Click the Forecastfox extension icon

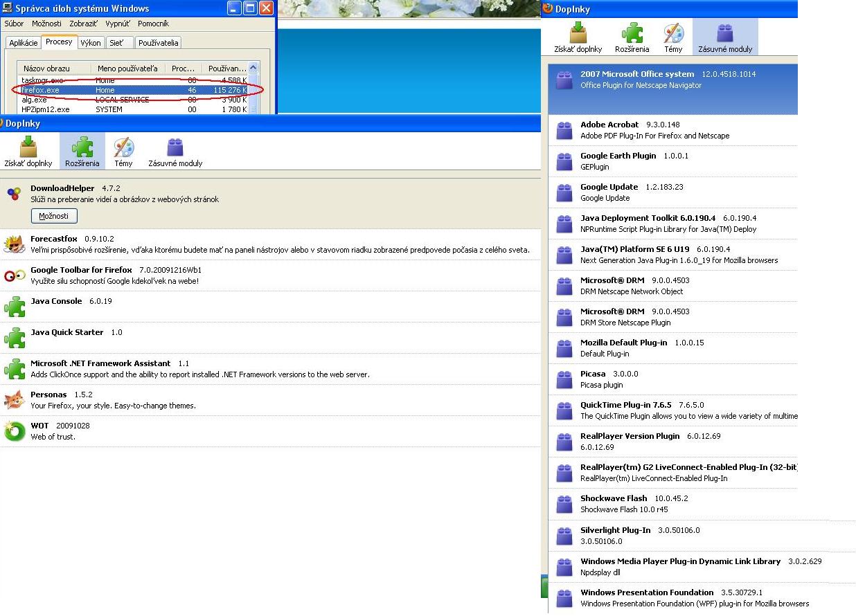[x=15, y=244]
